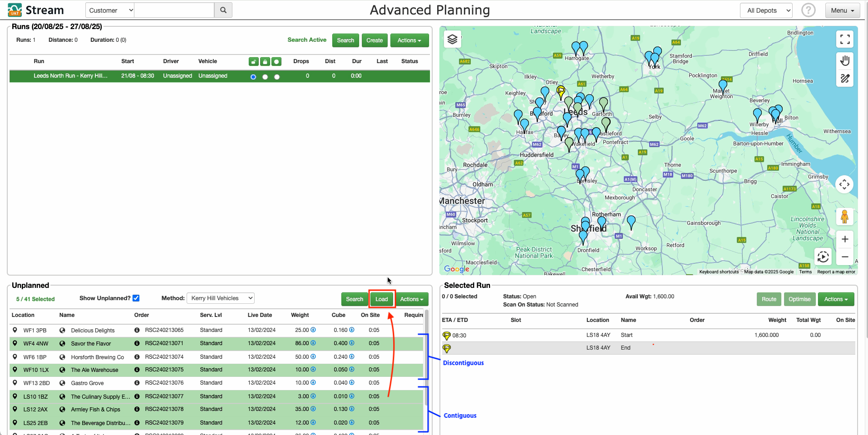Zoom out on the map
The image size is (868, 435).
(845, 257)
